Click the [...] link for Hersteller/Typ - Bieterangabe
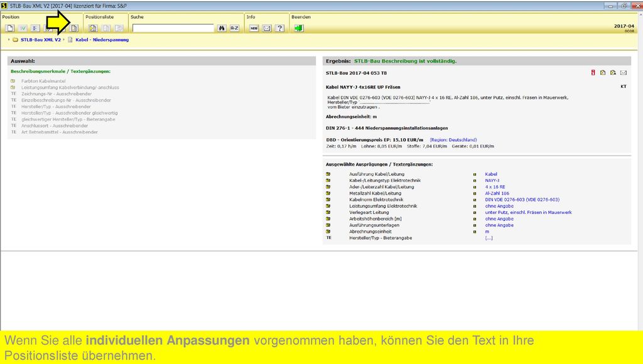The image size is (643, 364). point(489,238)
